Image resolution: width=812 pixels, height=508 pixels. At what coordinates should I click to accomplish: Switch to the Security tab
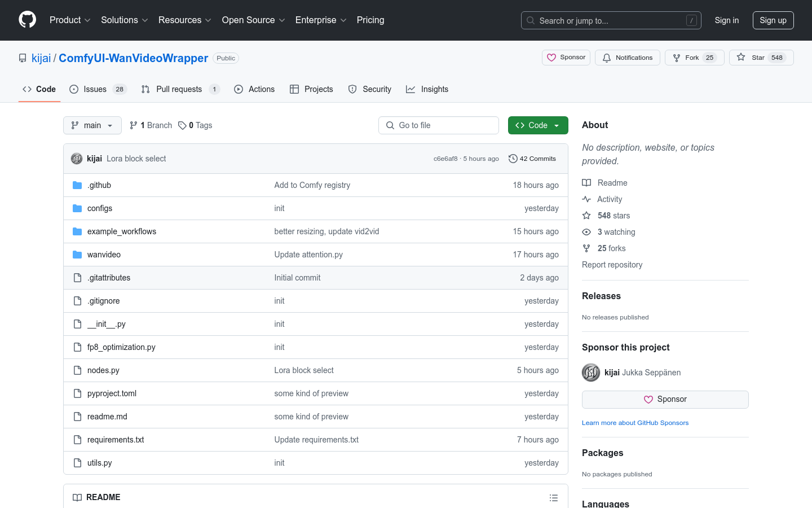370,89
